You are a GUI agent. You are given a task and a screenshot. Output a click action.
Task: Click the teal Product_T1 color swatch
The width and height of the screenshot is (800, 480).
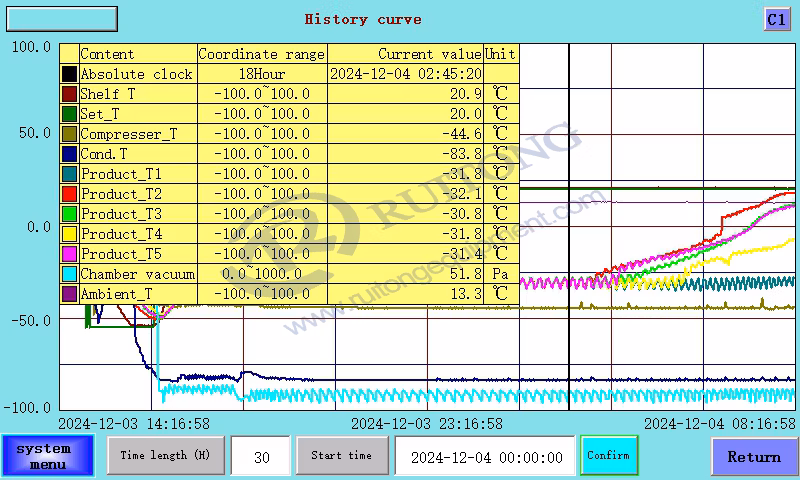[x=69, y=174]
